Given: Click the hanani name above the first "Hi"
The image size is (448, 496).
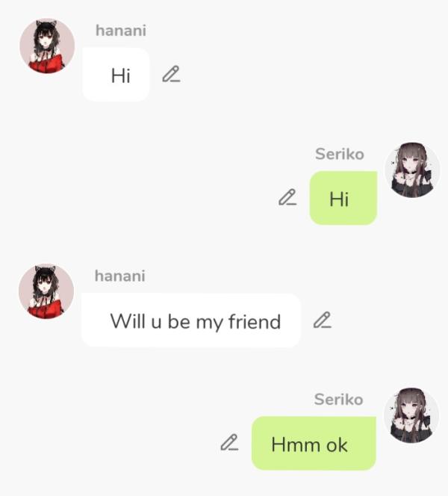Looking at the screenshot, I should click(121, 31).
